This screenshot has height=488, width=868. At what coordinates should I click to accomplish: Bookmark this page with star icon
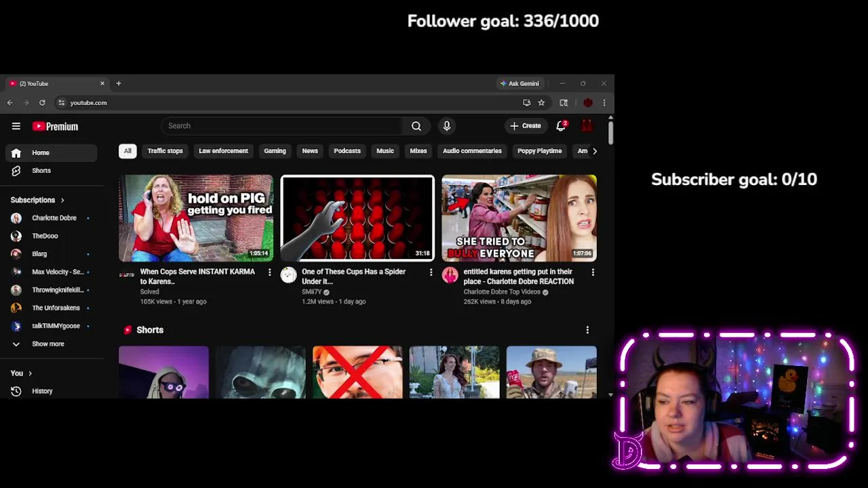tap(541, 103)
